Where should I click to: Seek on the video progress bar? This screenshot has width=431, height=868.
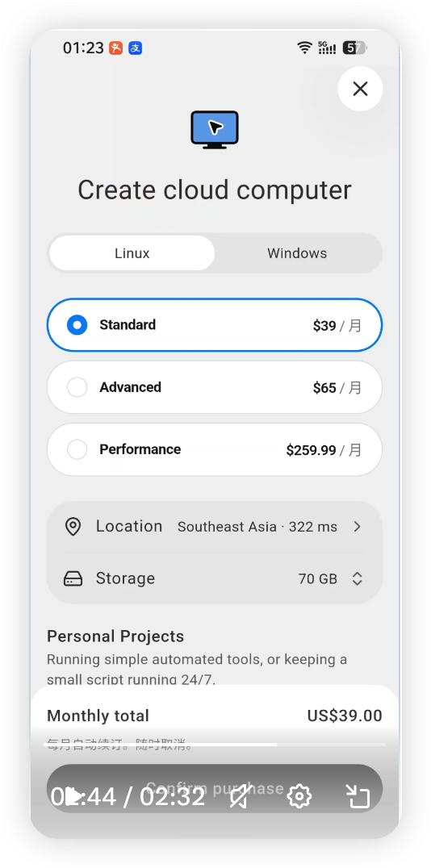point(215,745)
